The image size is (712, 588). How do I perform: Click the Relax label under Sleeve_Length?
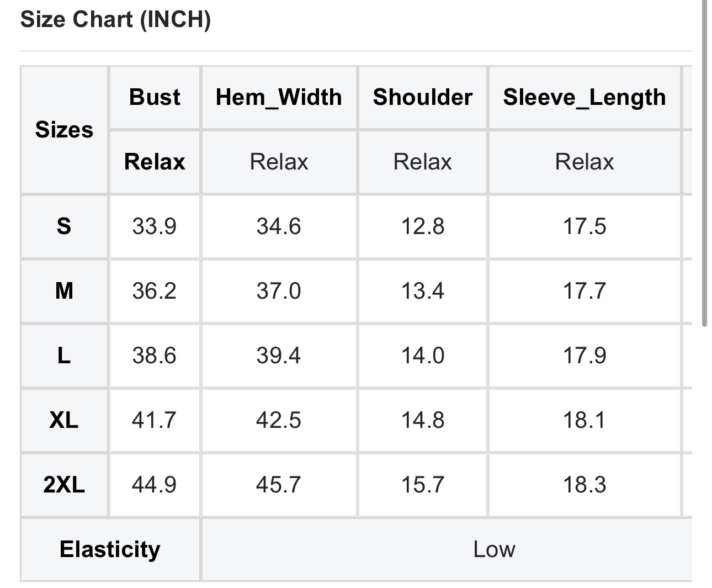[584, 162]
